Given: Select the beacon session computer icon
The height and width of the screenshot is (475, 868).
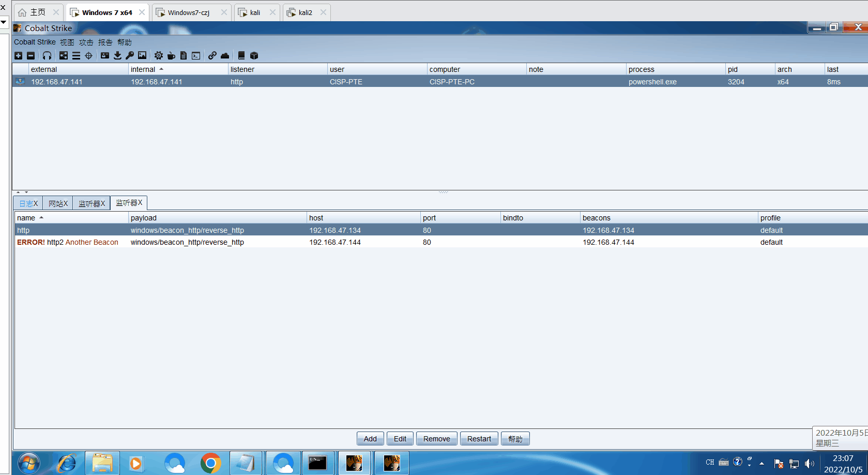Looking at the screenshot, I should pyautogui.click(x=20, y=82).
